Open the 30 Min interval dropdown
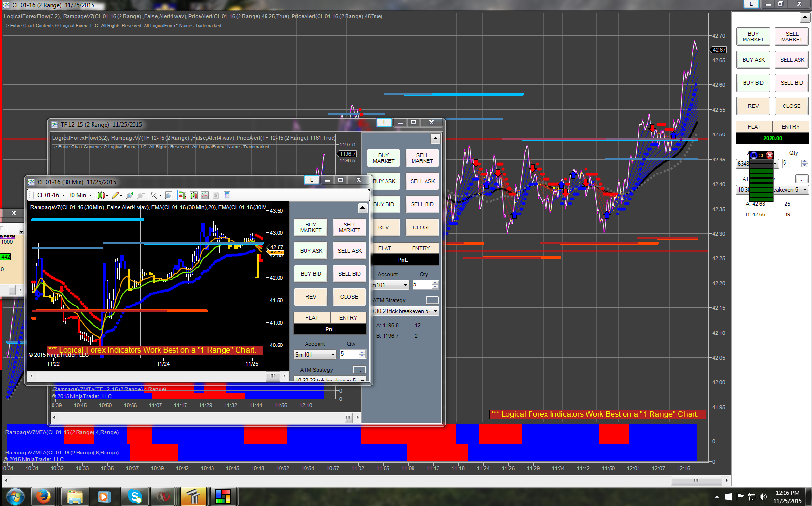 [80, 195]
